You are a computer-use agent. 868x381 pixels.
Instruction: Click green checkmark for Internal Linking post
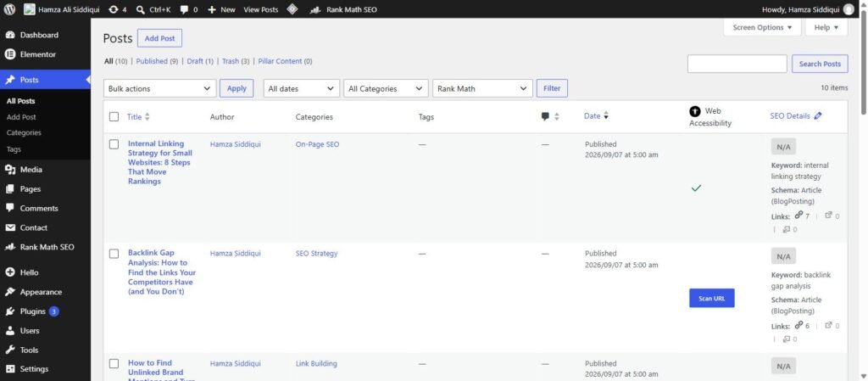(x=697, y=188)
